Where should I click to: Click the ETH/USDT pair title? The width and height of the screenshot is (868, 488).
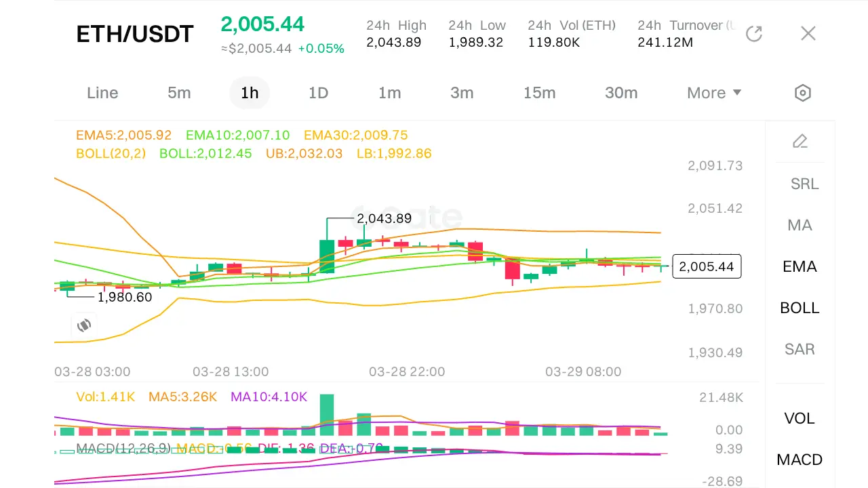pyautogui.click(x=135, y=34)
